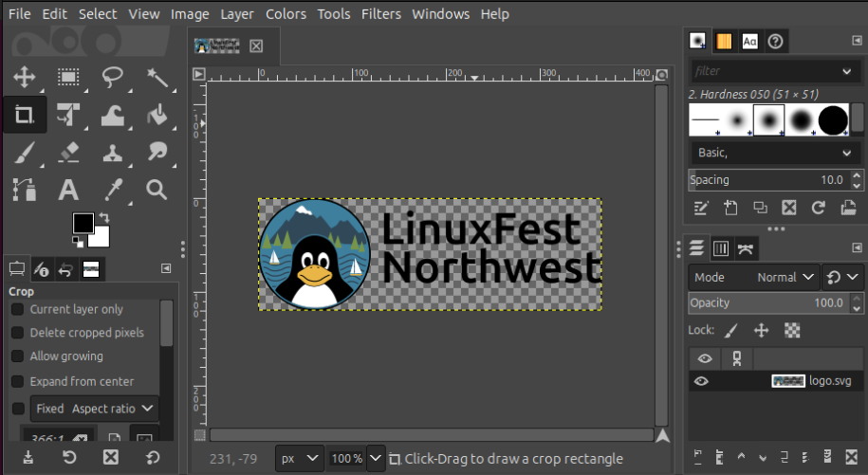Open the Filters menu
The width and height of the screenshot is (868, 475).
tap(380, 14)
